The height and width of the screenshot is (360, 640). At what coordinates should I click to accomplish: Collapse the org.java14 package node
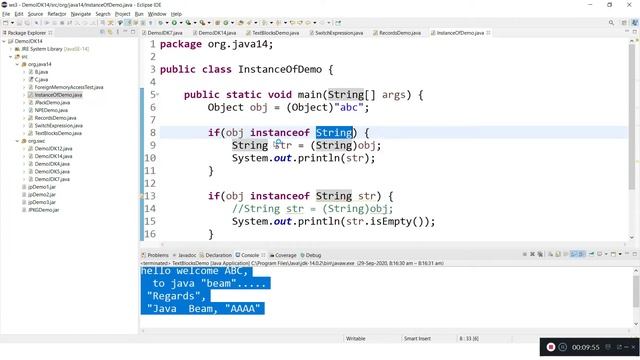point(18,64)
